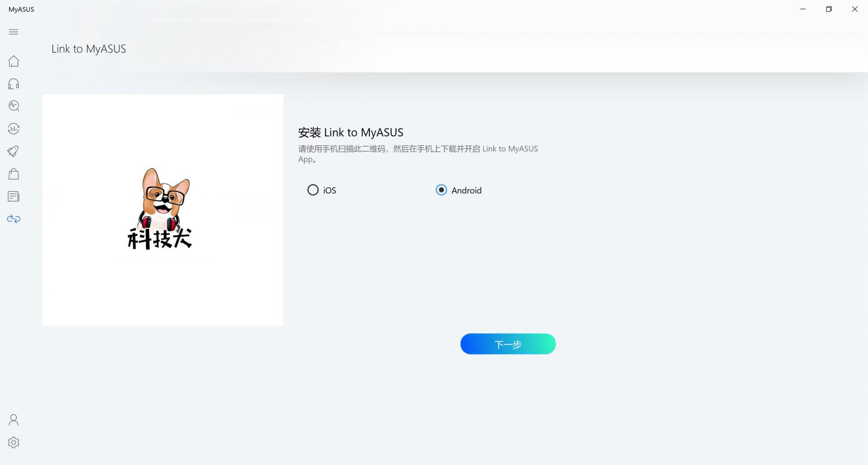Select Link to MyASUS sidebar icon
Image resolution: width=868 pixels, height=465 pixels.
tap(14, 219)
